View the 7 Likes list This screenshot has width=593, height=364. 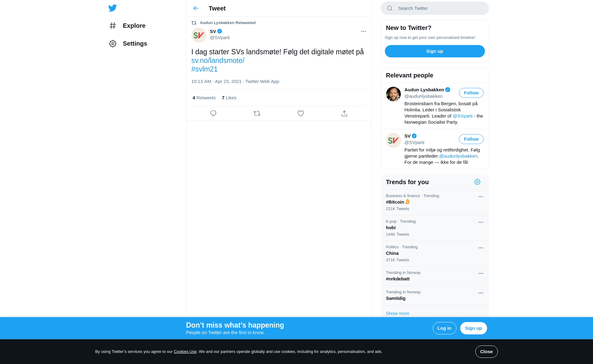[229, 98]
